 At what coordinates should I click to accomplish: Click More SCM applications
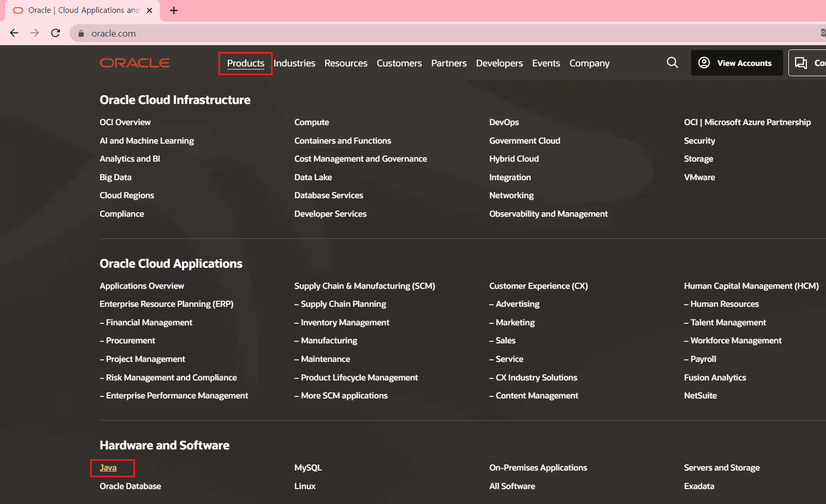(341, 395)
